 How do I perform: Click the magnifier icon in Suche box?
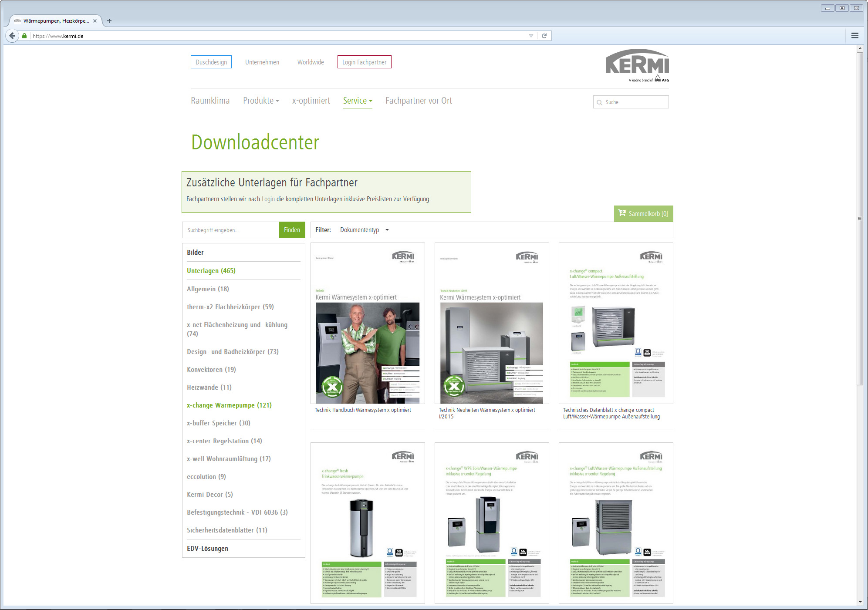click(x=599, y=102)
